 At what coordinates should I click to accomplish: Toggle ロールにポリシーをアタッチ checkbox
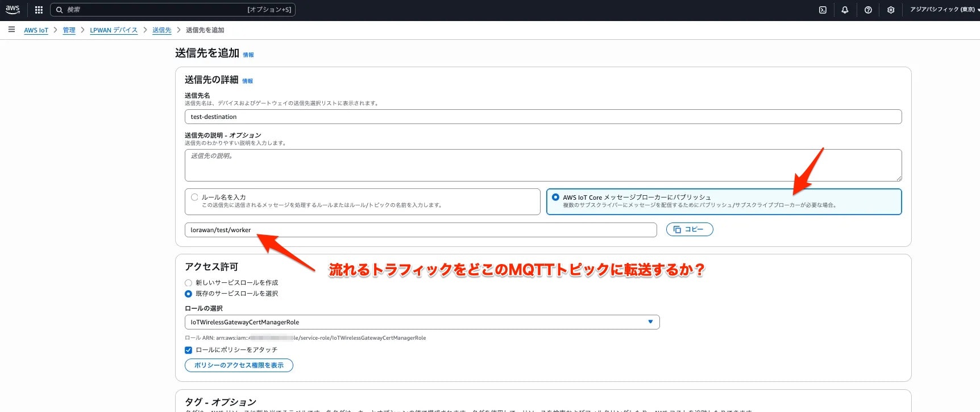point(188,350)
